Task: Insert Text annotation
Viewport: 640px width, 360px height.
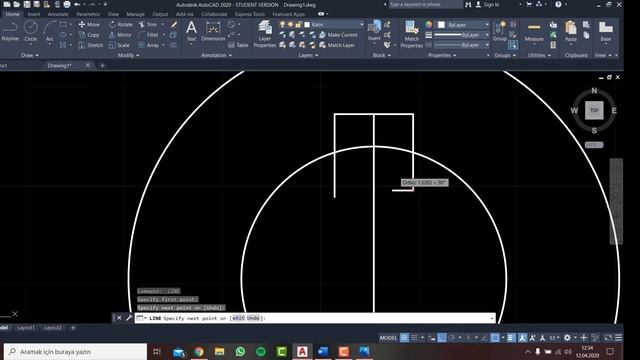Action: [191, 31]
